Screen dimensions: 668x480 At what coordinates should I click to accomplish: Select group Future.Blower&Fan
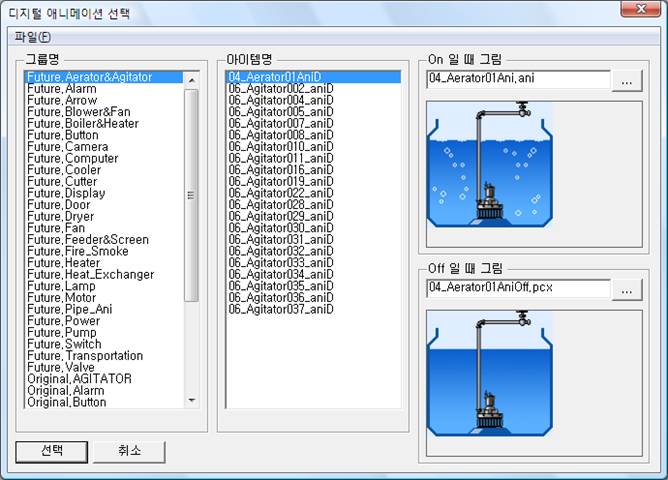coord(104,112)
